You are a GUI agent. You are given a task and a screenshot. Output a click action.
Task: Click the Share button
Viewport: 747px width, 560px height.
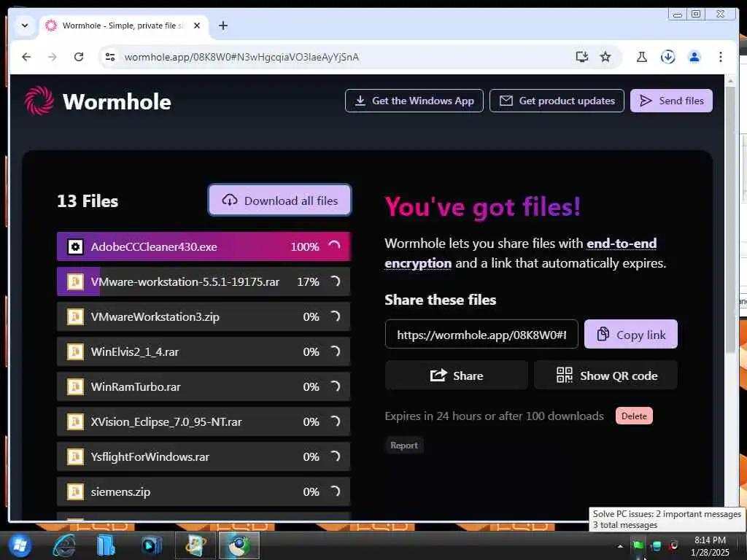click(457, 376)
